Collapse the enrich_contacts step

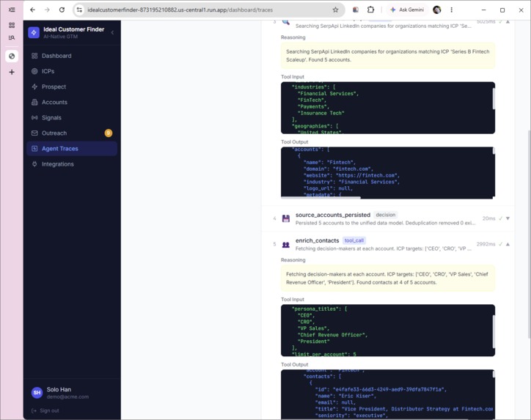pyautogui.click(x=508, y=244)
